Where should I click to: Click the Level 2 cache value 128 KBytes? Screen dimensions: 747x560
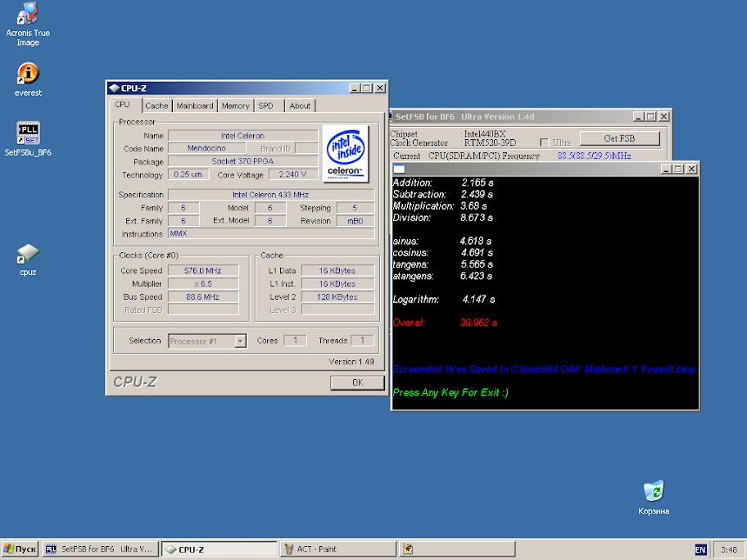[x=337, y=296]
